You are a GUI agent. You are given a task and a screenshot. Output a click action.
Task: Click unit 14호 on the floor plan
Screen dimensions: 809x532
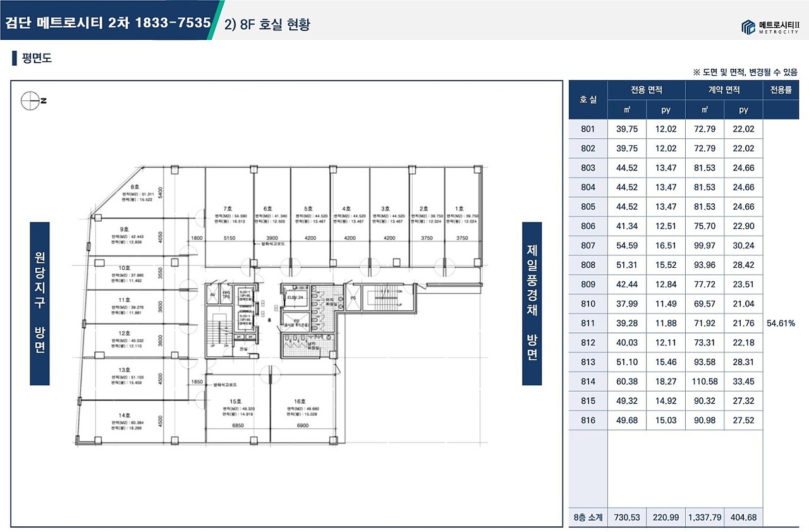(x=125, y=415)
